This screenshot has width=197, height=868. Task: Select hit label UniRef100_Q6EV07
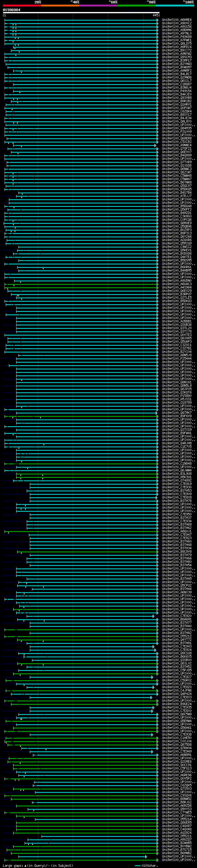pos(177,152)
